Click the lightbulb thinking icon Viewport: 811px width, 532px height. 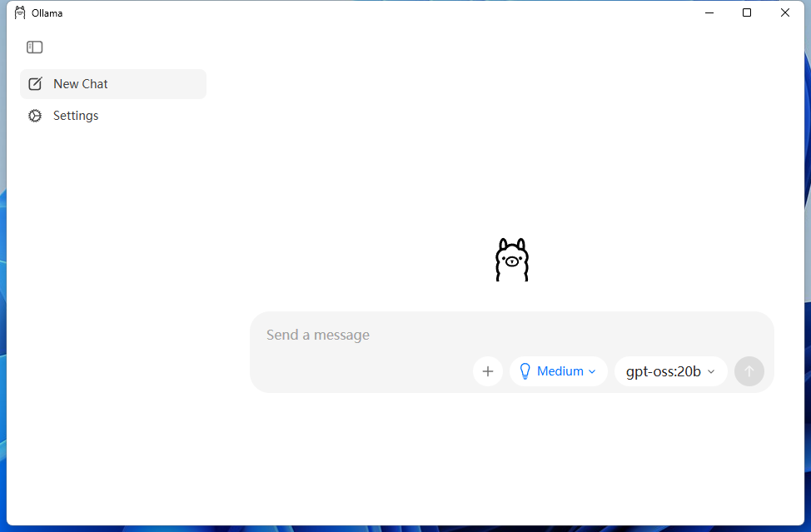click(x=525, y=371)
